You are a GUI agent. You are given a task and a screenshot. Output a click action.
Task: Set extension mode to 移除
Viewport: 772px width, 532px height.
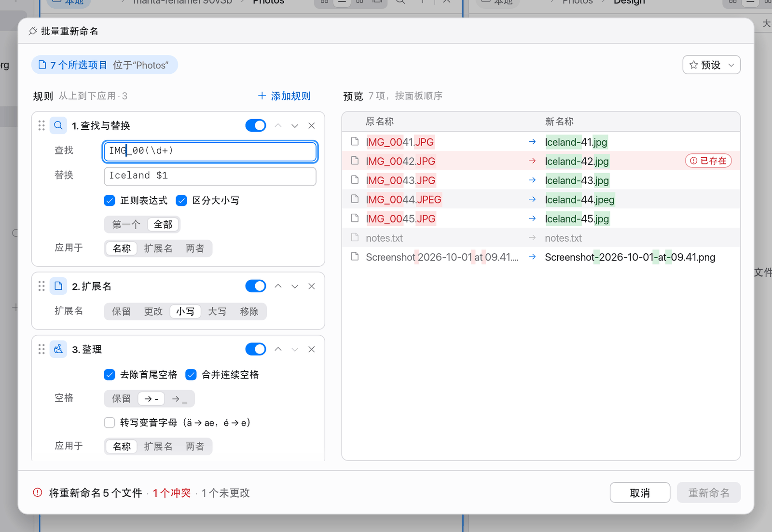point(249,312)
